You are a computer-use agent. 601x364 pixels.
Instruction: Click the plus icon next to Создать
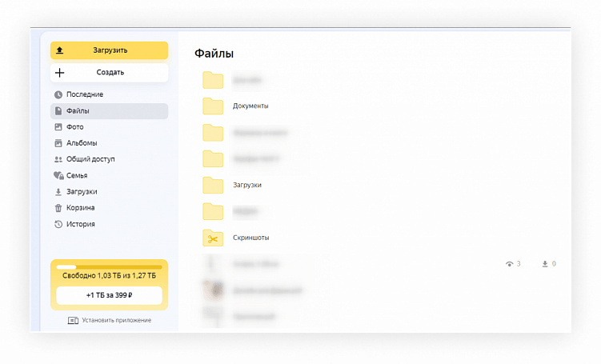tap(59, 73)
